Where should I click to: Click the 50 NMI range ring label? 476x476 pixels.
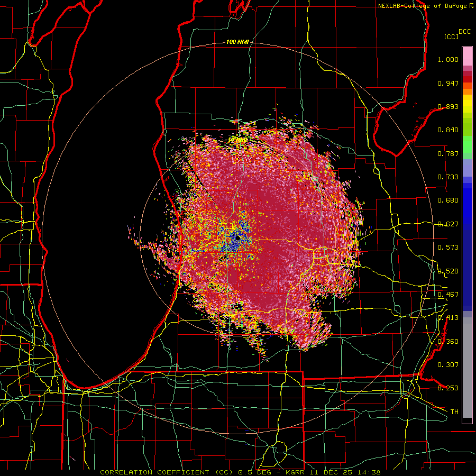point(237,140)
